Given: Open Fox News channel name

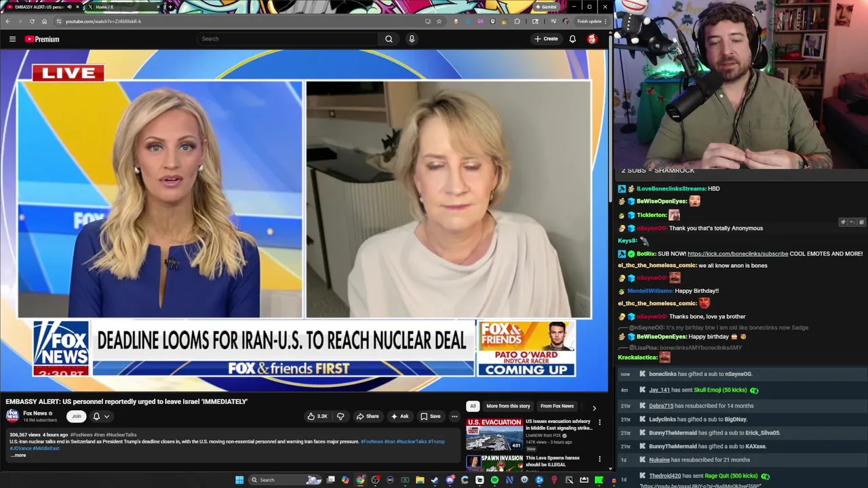Looking at the screenshot, I should 35,413.
